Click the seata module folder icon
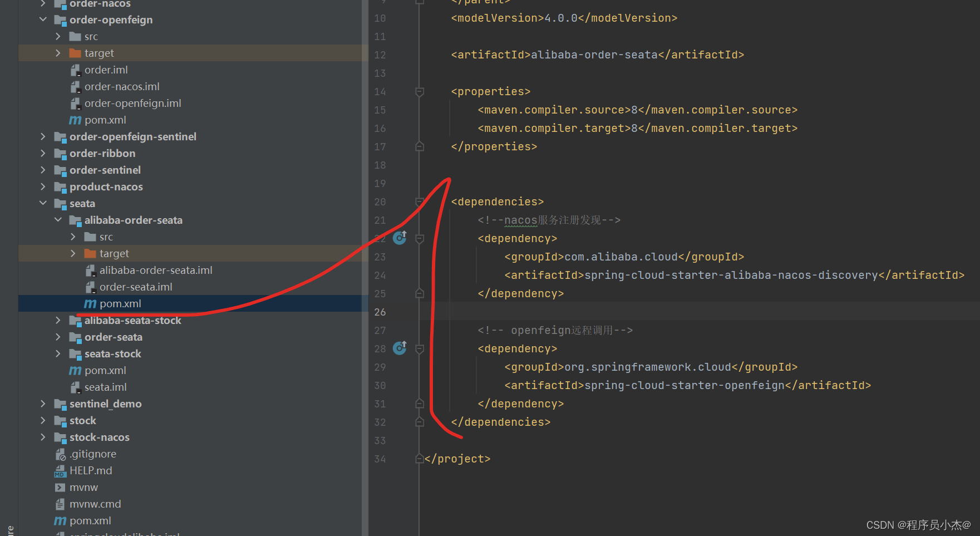The height and width of the screenshot is (536, 980). pyautogui.click(x=60, y=204)
